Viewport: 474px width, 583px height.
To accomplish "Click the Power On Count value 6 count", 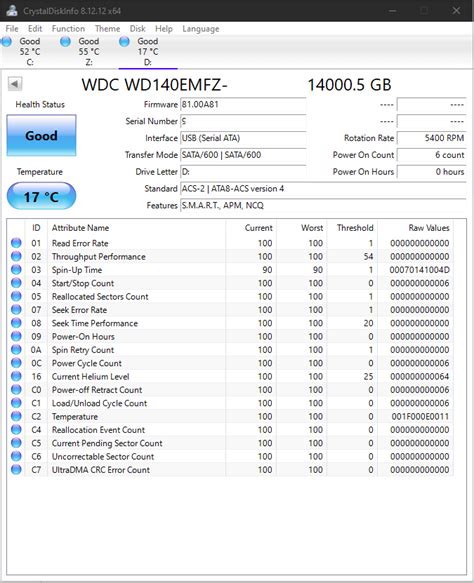I will pyautogui.click(x=431, y=155).
